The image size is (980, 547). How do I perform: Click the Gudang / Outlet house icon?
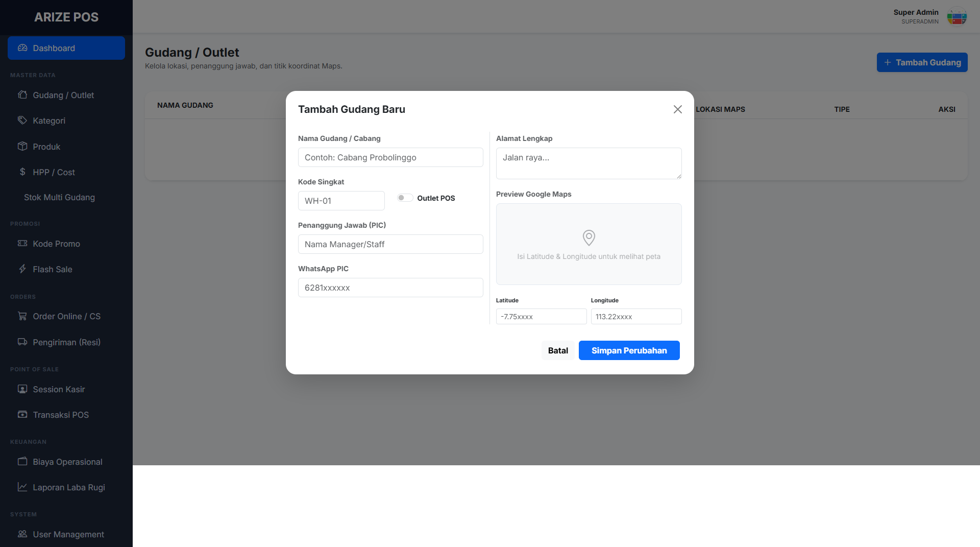(x=22, y=95)
